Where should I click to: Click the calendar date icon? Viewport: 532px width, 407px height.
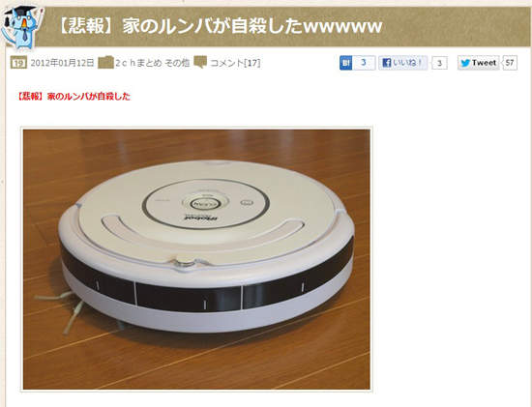click(x=18, y=63)
